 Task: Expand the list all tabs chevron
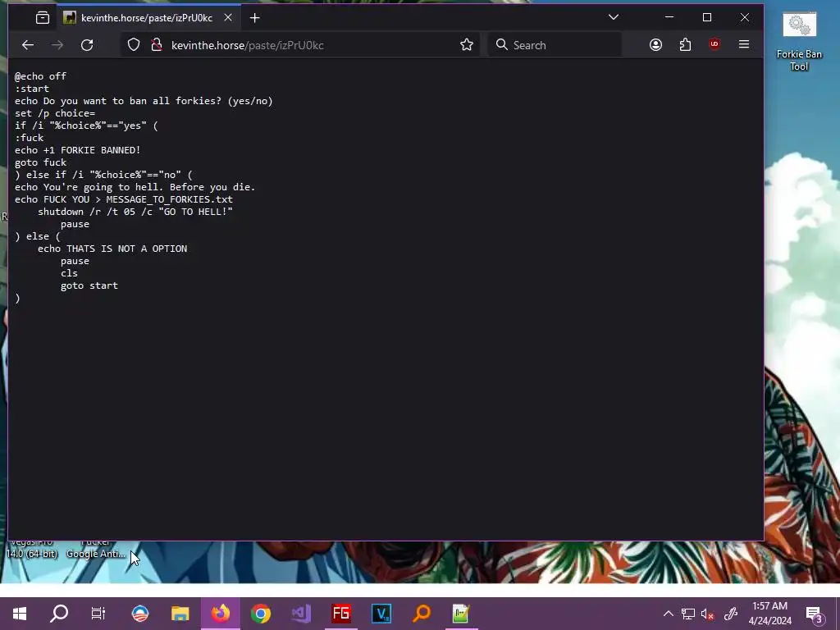coord(614,17)
